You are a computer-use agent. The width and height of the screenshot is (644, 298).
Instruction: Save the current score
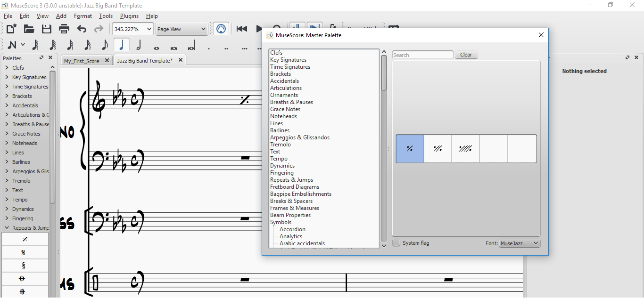(47, 29)
